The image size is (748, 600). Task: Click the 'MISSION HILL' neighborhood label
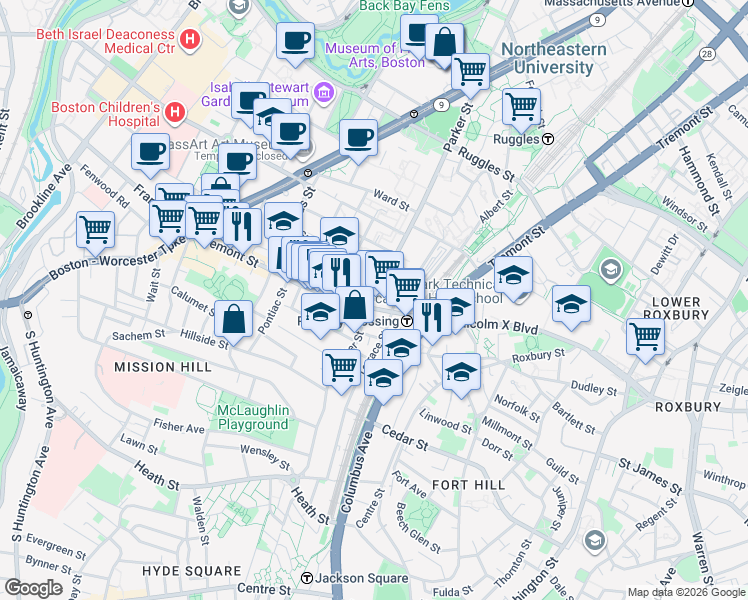point(163,367)
